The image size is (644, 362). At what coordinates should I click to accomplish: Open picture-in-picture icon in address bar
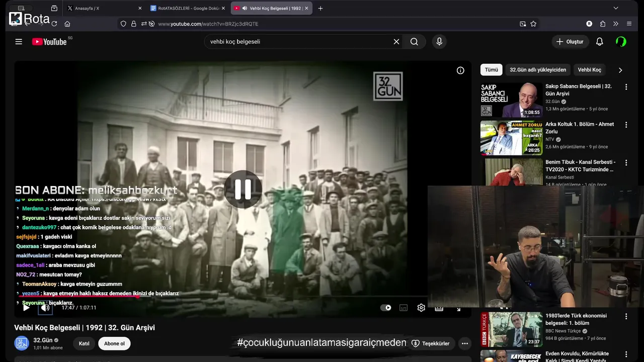click(523, 24)
